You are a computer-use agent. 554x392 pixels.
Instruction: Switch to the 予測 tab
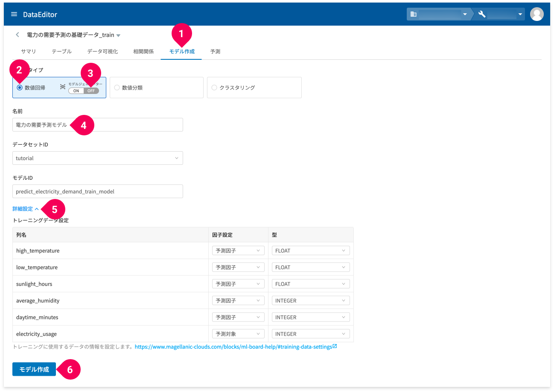(x=215, y=51)
